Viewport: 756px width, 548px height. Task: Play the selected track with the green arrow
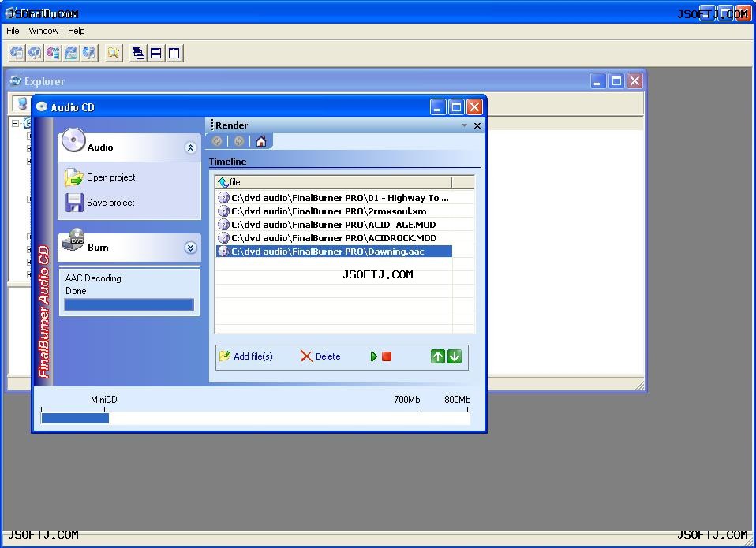[374, 356]
